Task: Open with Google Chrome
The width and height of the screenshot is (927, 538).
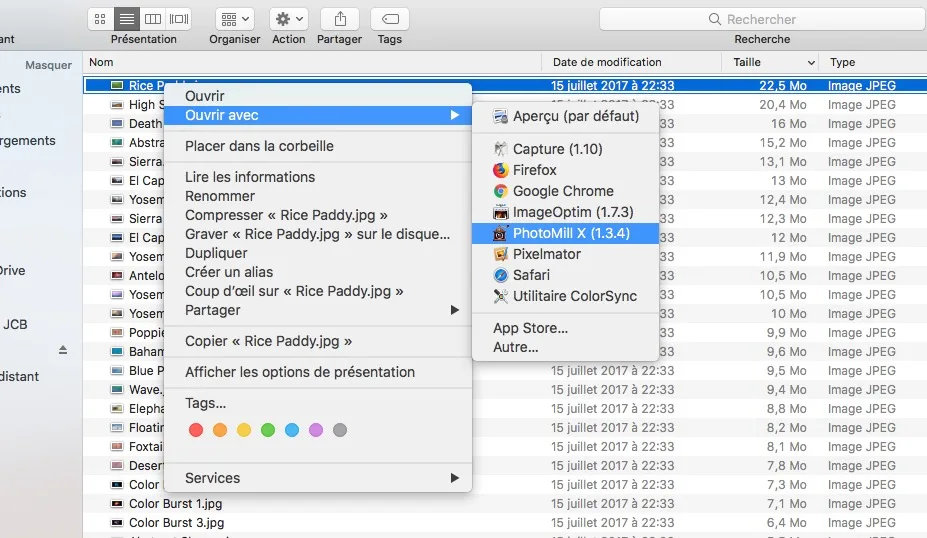Action: coord(566,191)
